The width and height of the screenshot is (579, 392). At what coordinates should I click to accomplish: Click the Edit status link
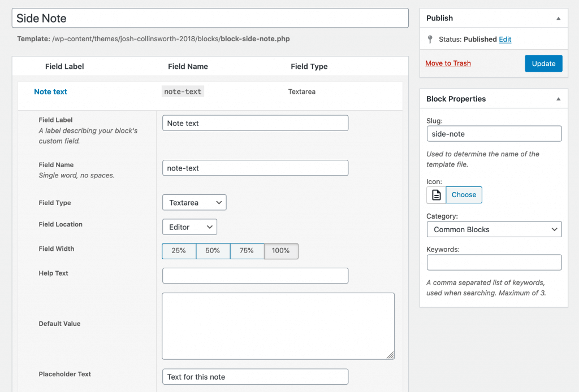tap(505, 40)
